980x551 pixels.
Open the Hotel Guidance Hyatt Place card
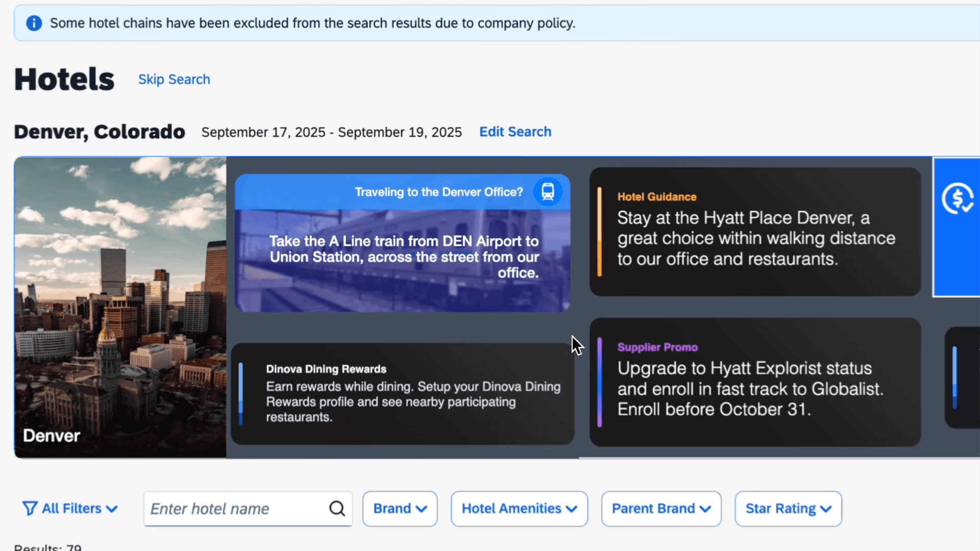pyautogui.click(x=755, y=232)
